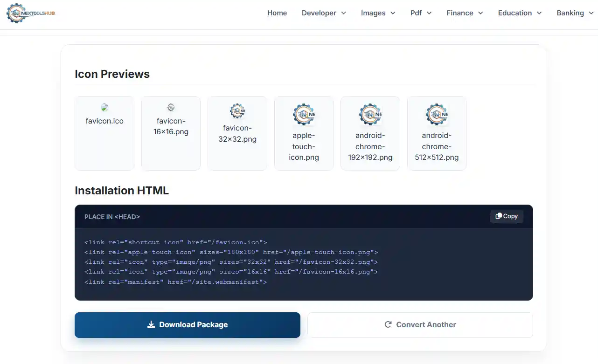
Task: Open the favicon-32×32.png preview image
Action: [x=237, y=111]
